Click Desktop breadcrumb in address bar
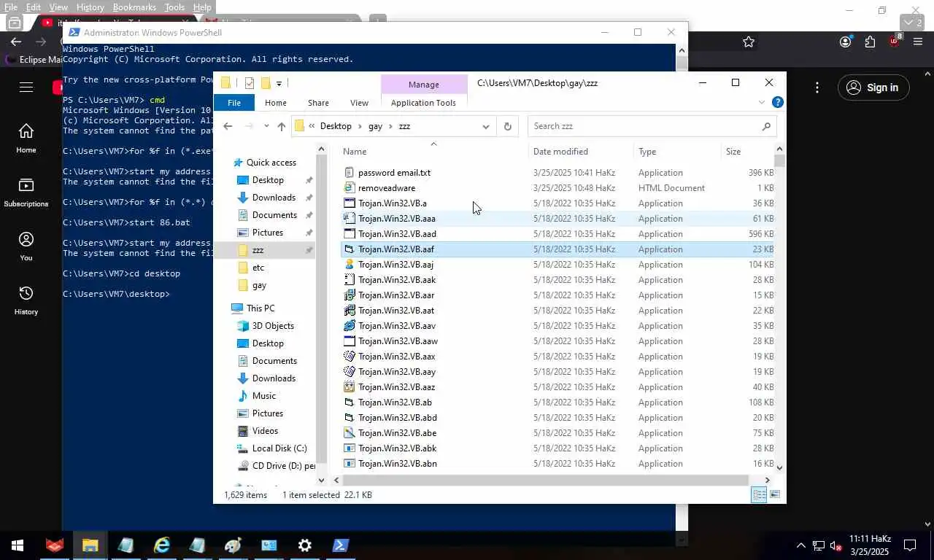 click(x=336, y=126)
